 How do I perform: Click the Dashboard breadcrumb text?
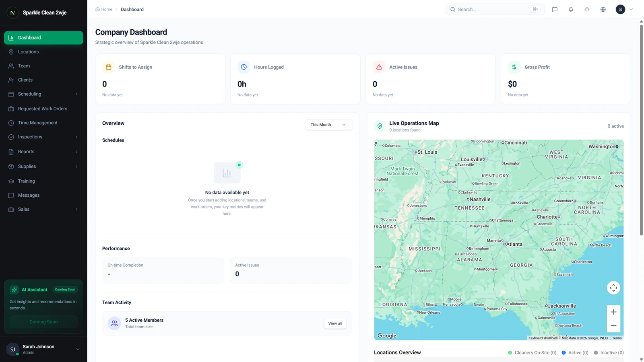pos(132,9)
